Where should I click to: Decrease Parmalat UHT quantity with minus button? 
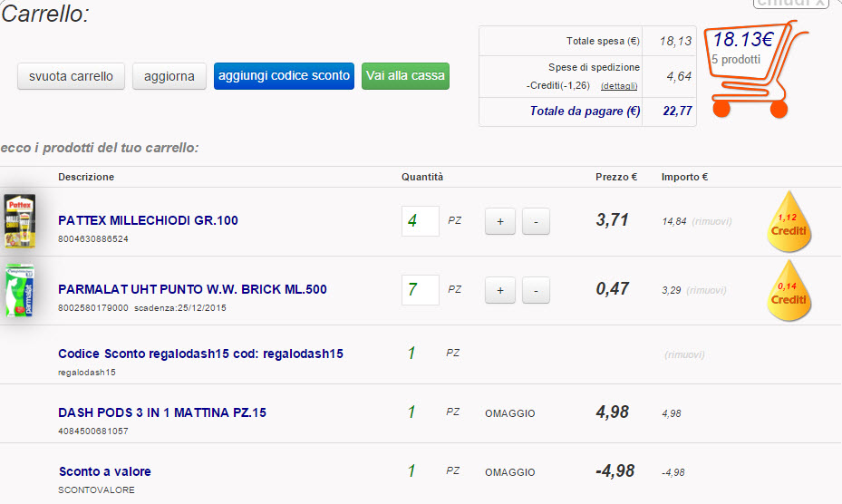[536, 290]
